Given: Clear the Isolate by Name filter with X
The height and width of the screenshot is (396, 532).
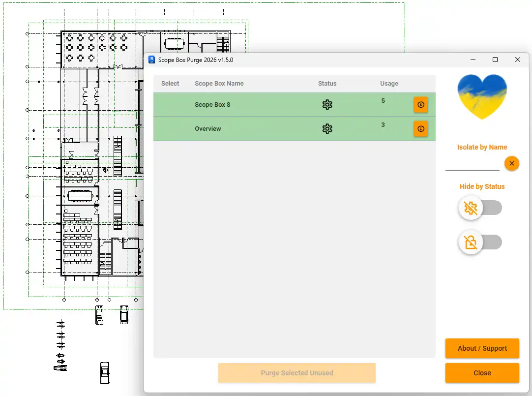Looking at the screenshot, I should click(x=512, y=163).
